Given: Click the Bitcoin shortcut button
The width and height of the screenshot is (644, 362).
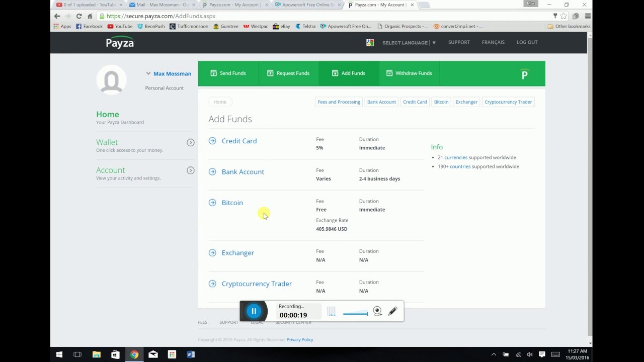Looking at the screenshot, I should point(441,102).
